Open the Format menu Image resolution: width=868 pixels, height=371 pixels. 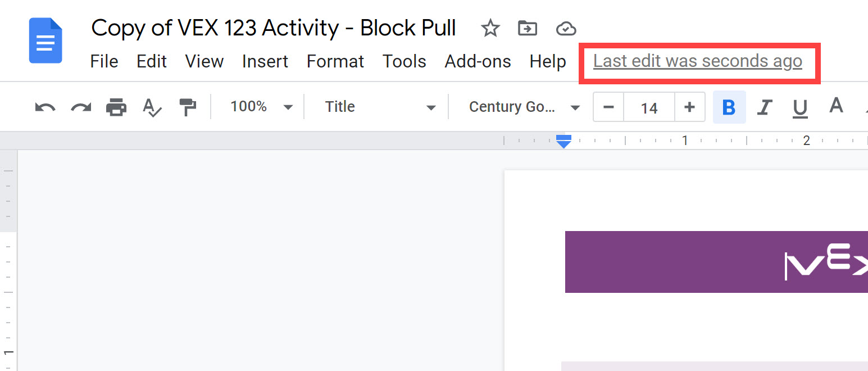pyautogui.click(x=335, y=62)
